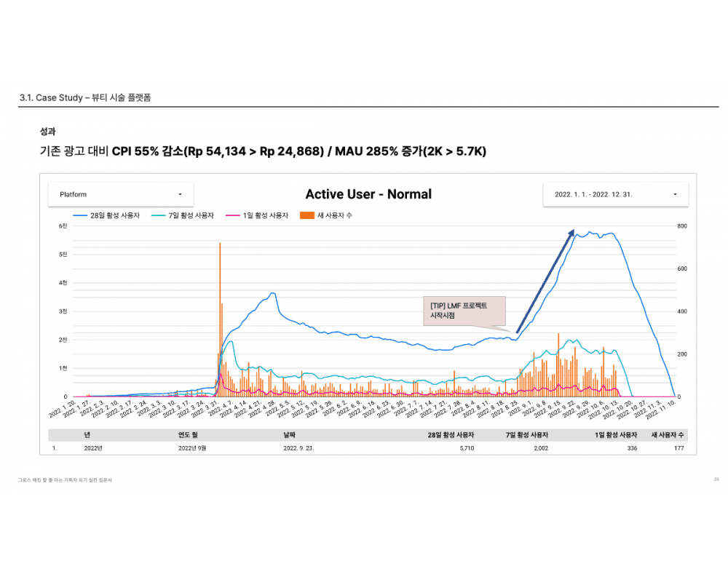Screen dimensions: 728x582
Task: Open the 2022 date range picker
Action: (615, 194)
